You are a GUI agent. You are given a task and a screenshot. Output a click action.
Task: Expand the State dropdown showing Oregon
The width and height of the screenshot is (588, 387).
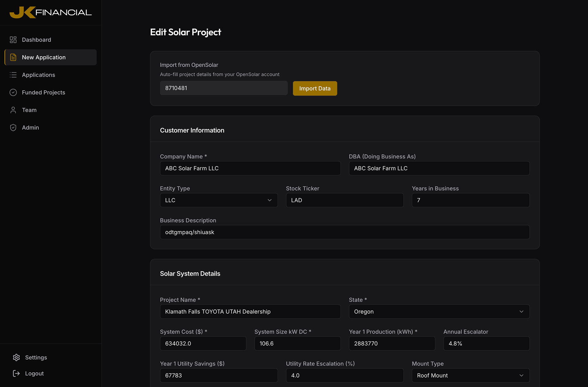coord(439,311)
